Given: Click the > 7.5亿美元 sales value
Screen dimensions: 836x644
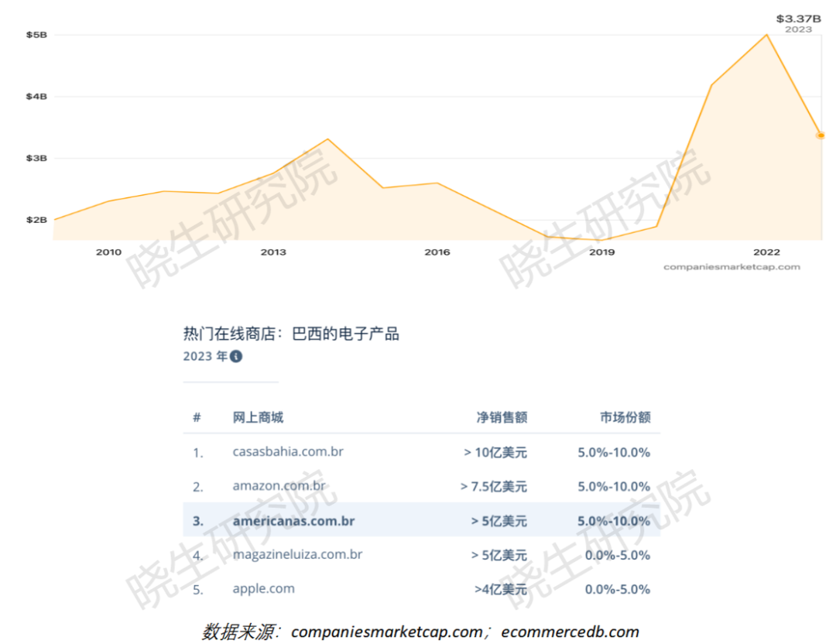Looking at the screenshot, I should (x=494, y=486).
